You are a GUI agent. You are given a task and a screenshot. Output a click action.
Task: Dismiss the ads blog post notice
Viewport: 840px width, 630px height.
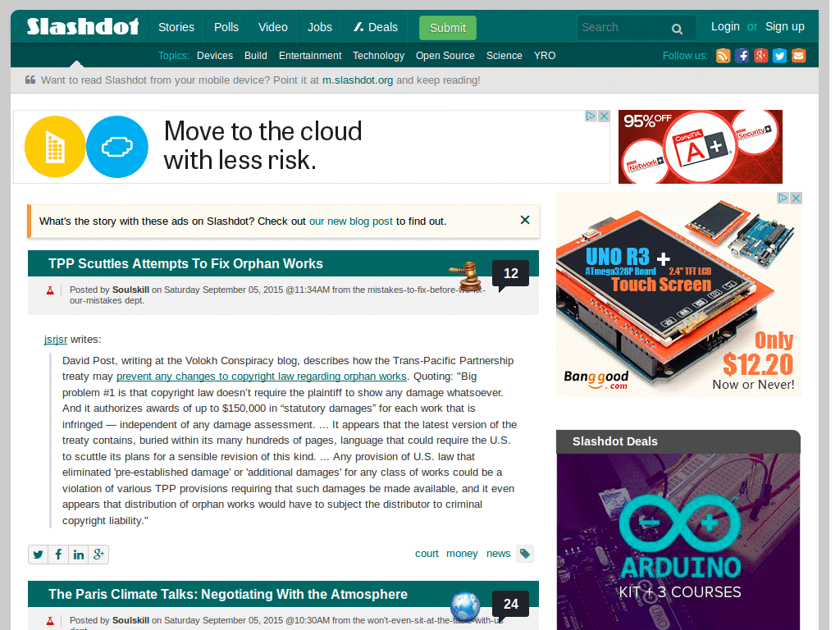click(x=525, y=220)
